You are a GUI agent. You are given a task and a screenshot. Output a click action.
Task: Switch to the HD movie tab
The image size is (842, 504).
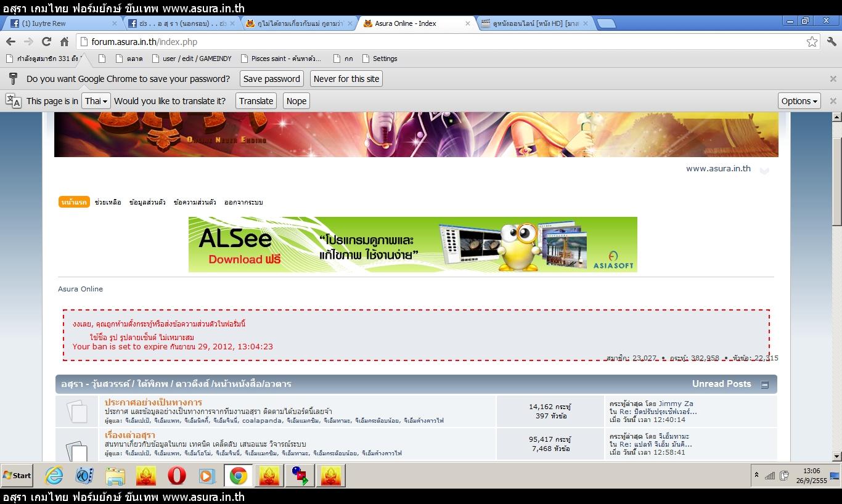click(x=534, y=23)
